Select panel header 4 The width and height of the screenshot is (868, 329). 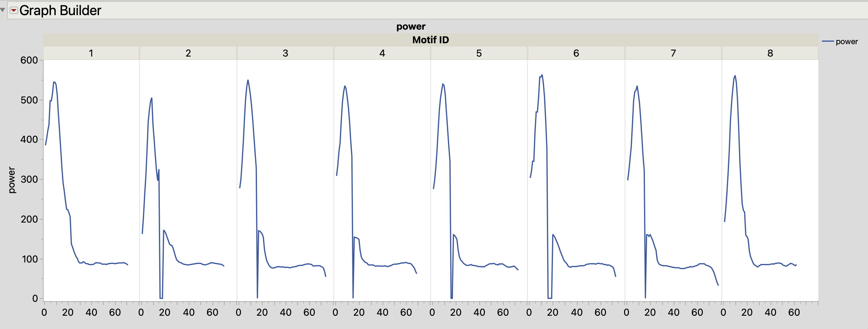(381, 53)
